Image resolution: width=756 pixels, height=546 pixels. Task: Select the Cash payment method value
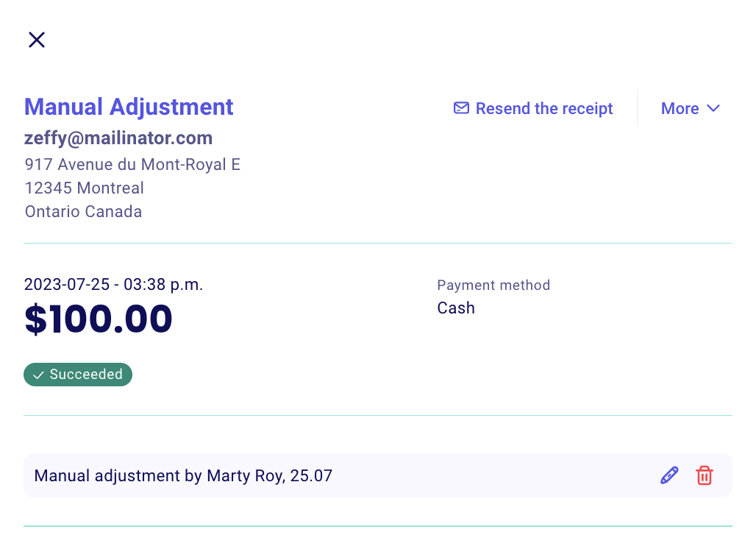(x=456, y=308)
